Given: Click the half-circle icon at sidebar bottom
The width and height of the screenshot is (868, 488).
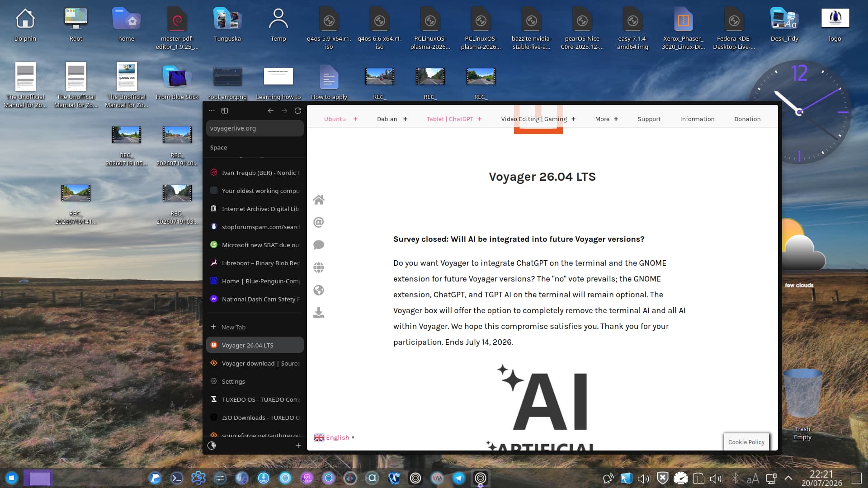Looking at the screenshot, I should click(x=212, y=446).
